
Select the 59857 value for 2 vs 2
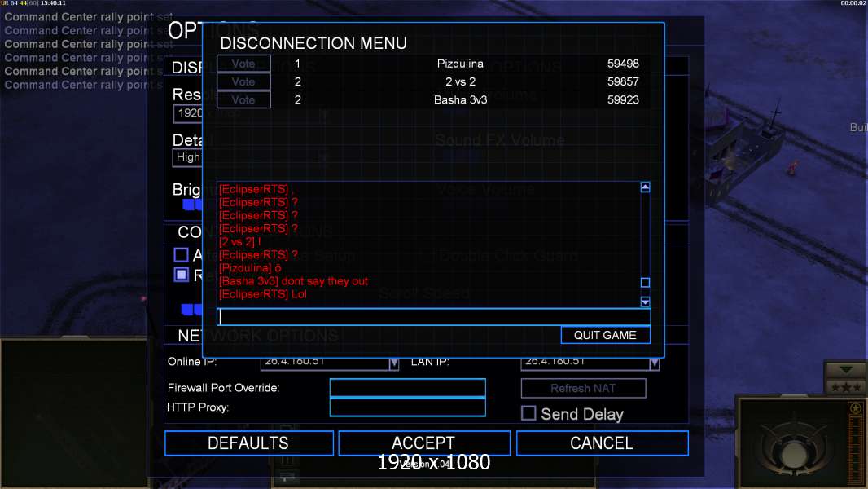[x=623, y=82]
